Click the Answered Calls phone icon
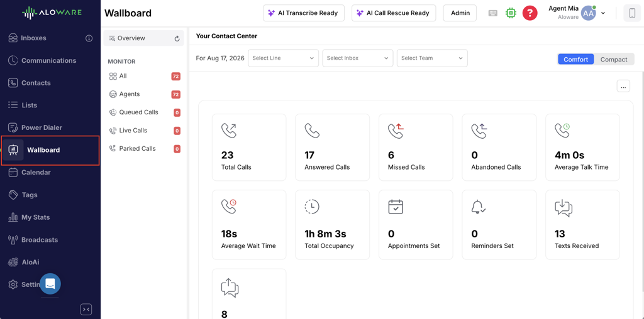Image resolution: width=644 pixels, height=319 pixels. pyautogui.click(x=312, y=131)
